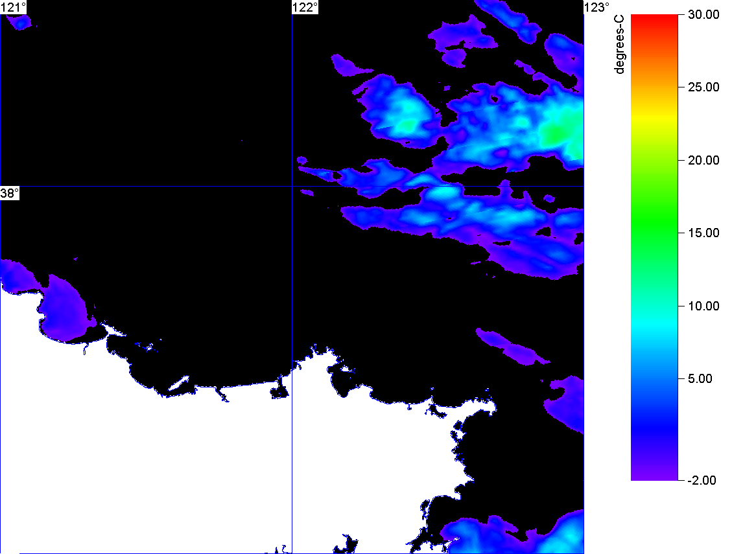
Task: Click the 123° longitude label
Action: (597, 7)
